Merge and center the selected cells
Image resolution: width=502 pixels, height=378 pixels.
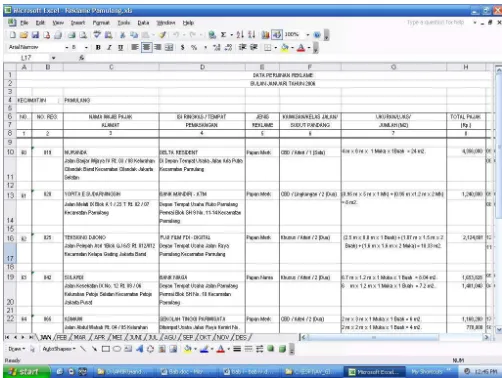click(x=169, y=48)
